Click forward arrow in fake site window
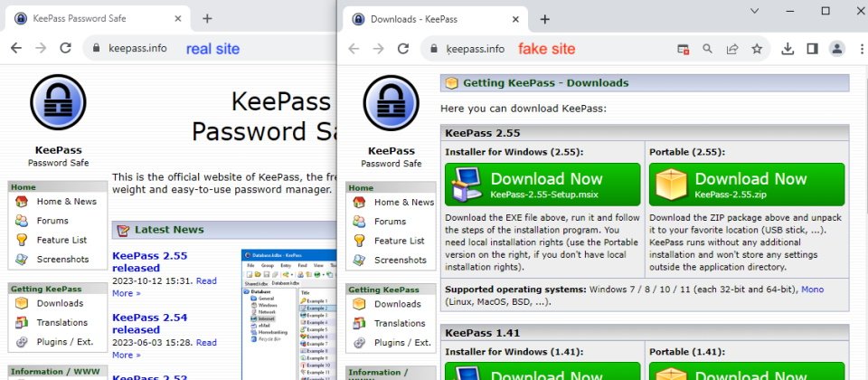The image size is (868, 380). 379,49
